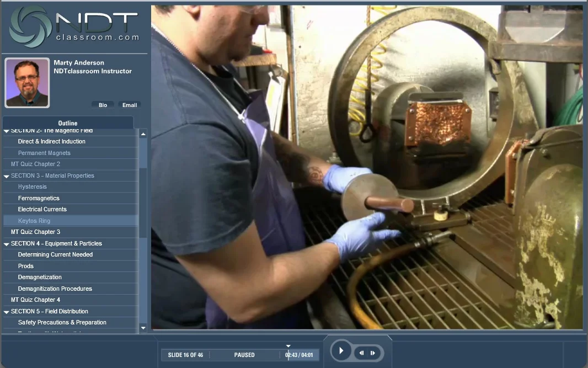Open MT Quiz Chapter 4
Image resolution: width=588 pixels, height=368 pixels.
click(36, 300)
